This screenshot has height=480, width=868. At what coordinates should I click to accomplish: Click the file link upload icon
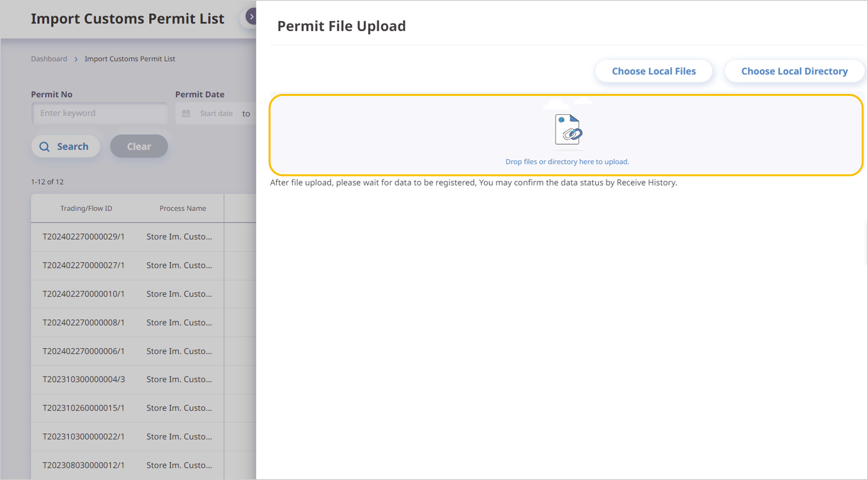tap(569, 129)
